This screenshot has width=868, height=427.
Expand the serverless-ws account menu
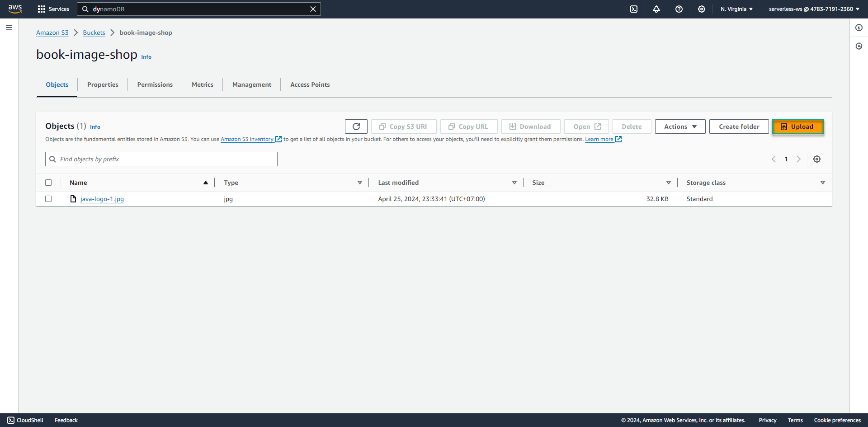coord(814,9)
